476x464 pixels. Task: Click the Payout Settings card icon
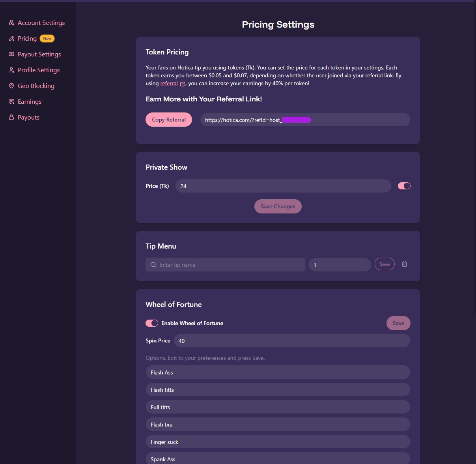11,54
